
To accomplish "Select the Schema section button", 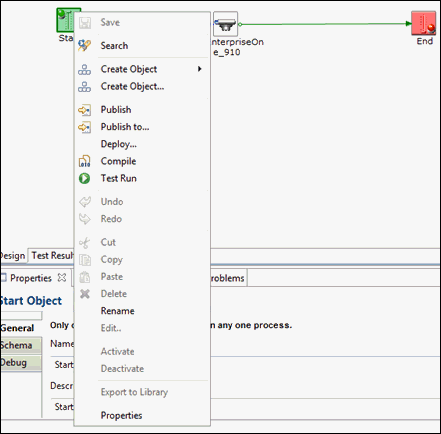I will click(x=21, y=345).
